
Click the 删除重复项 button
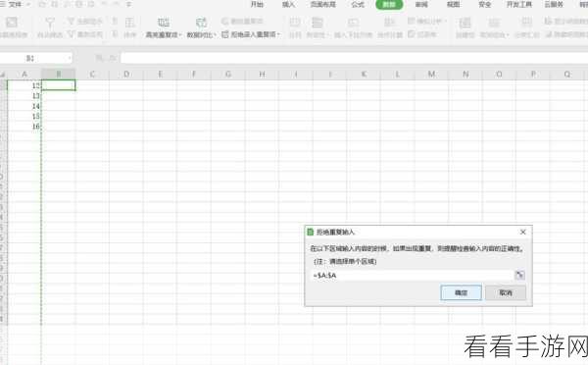(243, 21)
